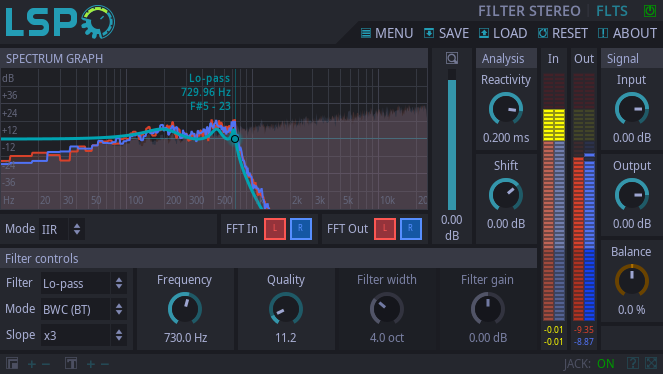Click the load icon beside LOAD
Viewport: 663px width, 374px height.
[x=484, y=33]
